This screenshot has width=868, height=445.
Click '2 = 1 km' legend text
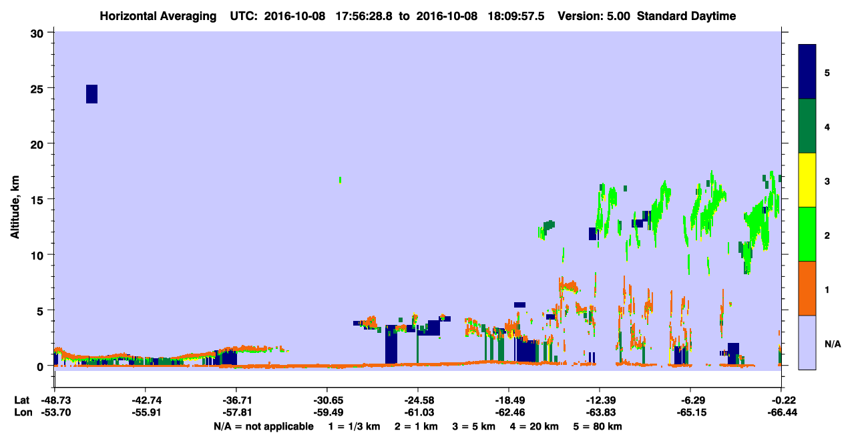416,426
